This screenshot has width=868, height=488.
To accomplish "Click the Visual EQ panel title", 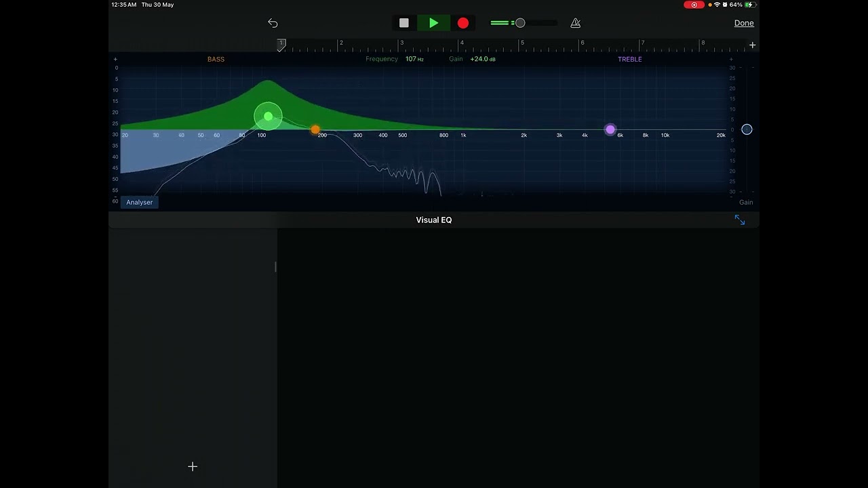I will coord(434,220).
